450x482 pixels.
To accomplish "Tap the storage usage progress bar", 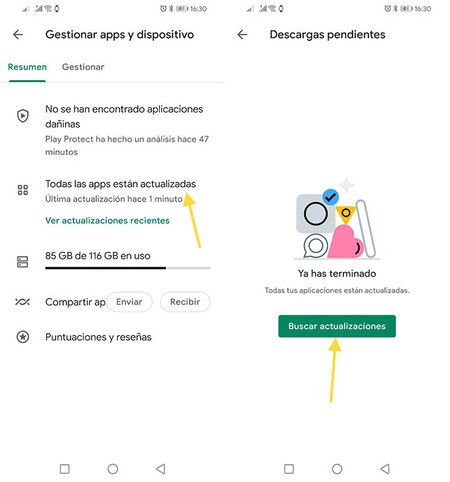I will point(128,268).
